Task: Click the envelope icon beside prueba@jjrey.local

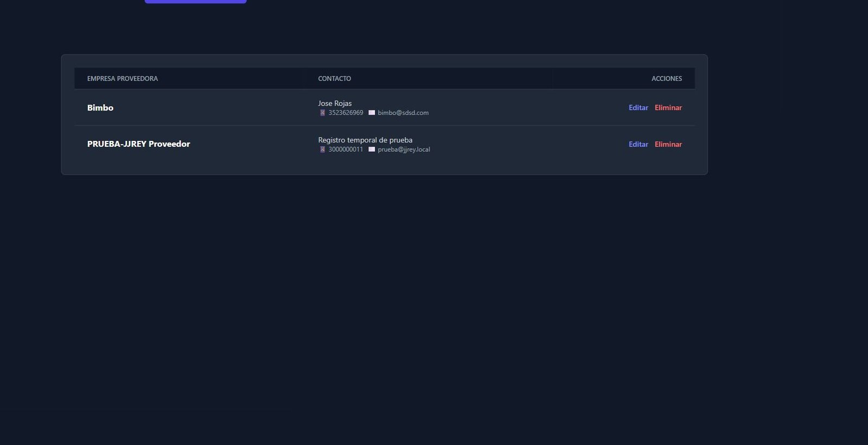Action: click(x=372, y=150)
